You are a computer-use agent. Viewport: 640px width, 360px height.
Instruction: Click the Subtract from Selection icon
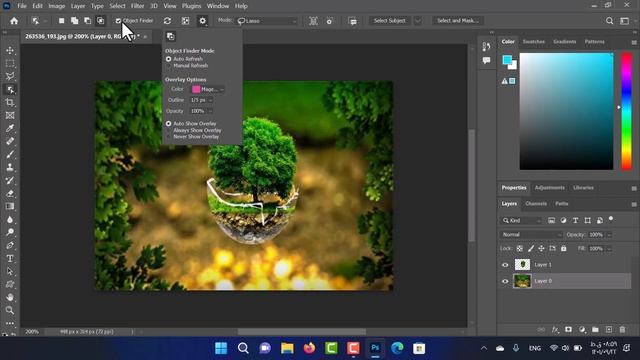(87, 21)
